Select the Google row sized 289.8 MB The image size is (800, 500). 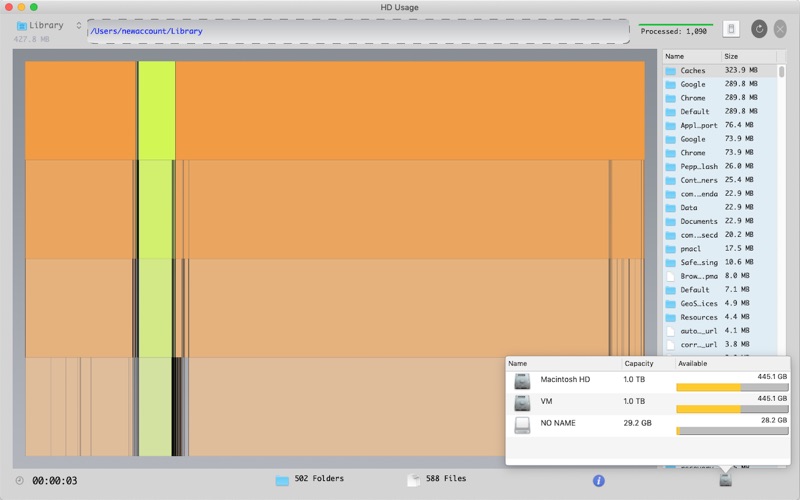pos(720,84)
